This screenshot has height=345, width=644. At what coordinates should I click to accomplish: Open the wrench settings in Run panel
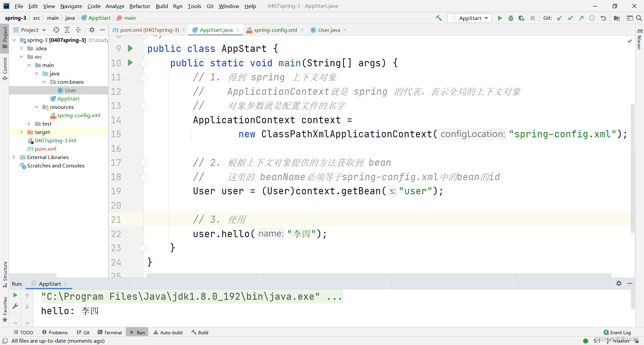coord(15,306)
